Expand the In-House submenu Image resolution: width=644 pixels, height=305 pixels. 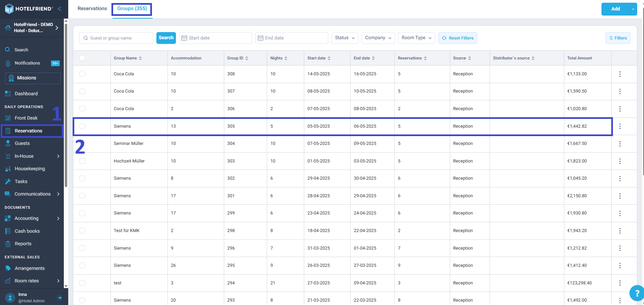[58, 156]
